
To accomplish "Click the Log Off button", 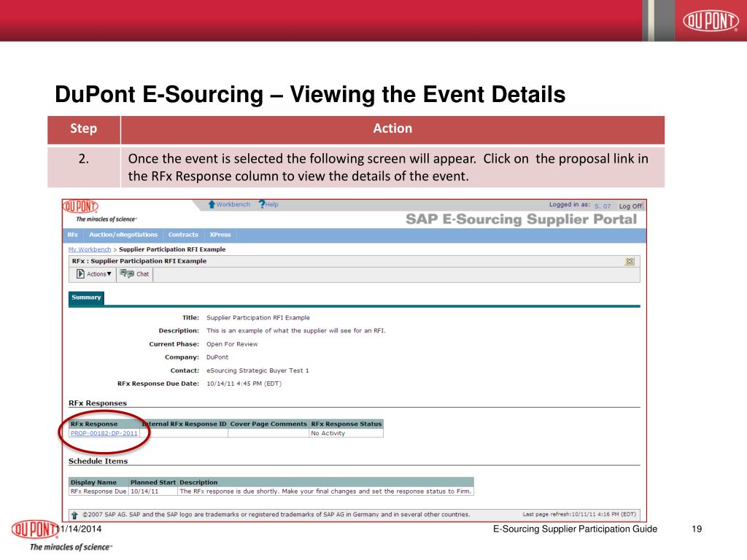I will 630,206.
